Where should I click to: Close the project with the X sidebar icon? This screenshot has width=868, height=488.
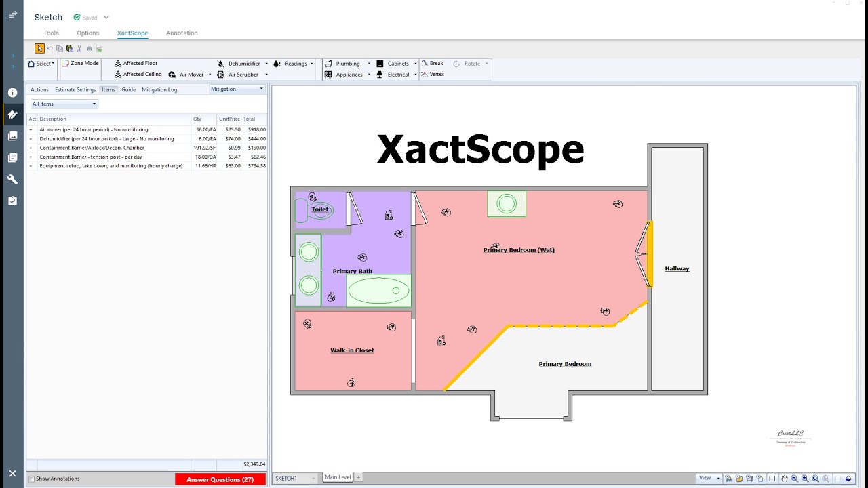(x=12, y=474)
